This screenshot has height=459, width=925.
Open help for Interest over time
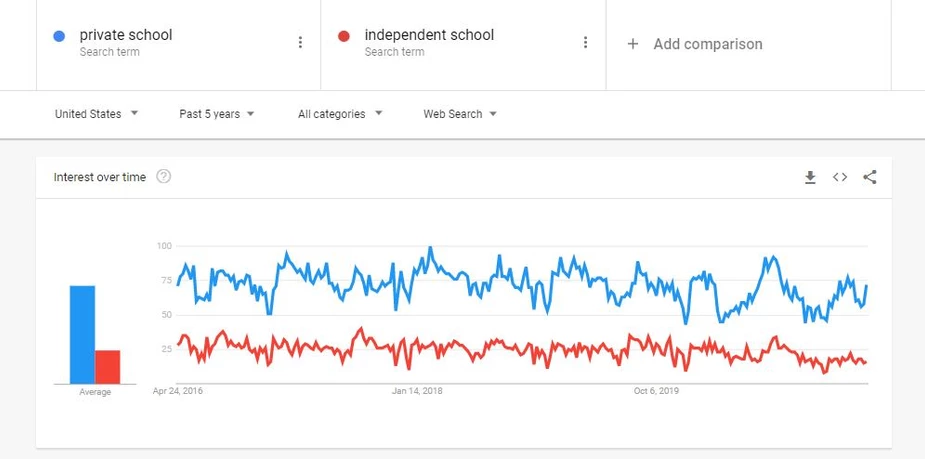[x=163, y=176]
